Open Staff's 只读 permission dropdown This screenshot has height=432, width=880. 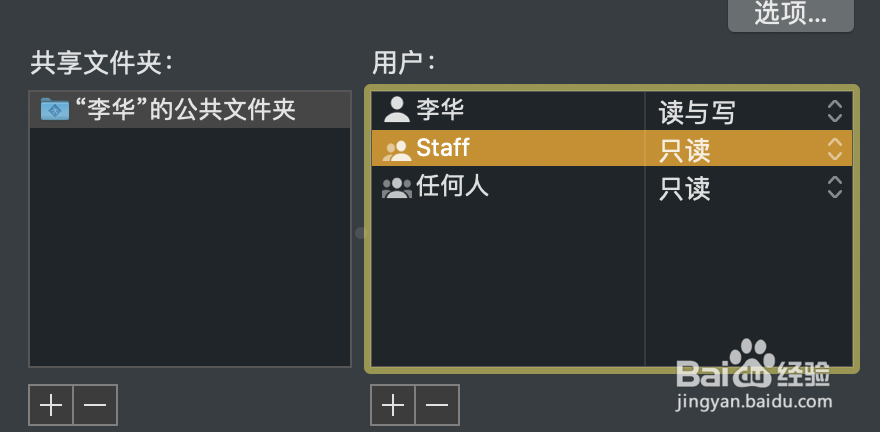[x=834, y=150]
